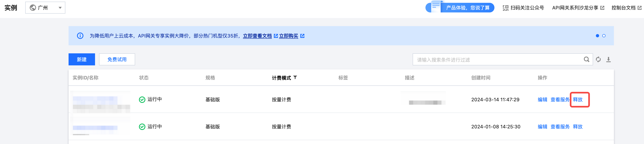Click the 立即查看文档 link
The image size is (644, 144).
tap(257, 36)
